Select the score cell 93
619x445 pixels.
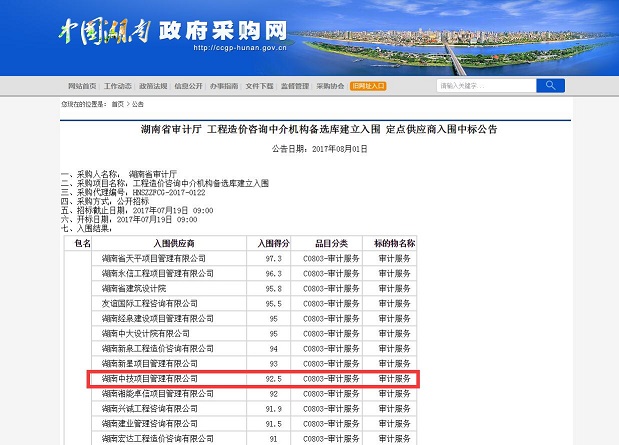(x=274, y=364)
